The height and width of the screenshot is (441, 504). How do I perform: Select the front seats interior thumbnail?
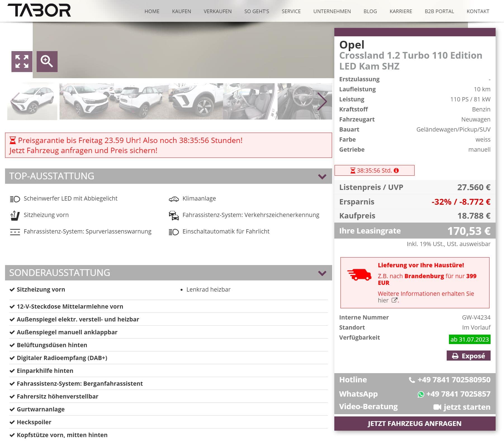pos(250,101)
